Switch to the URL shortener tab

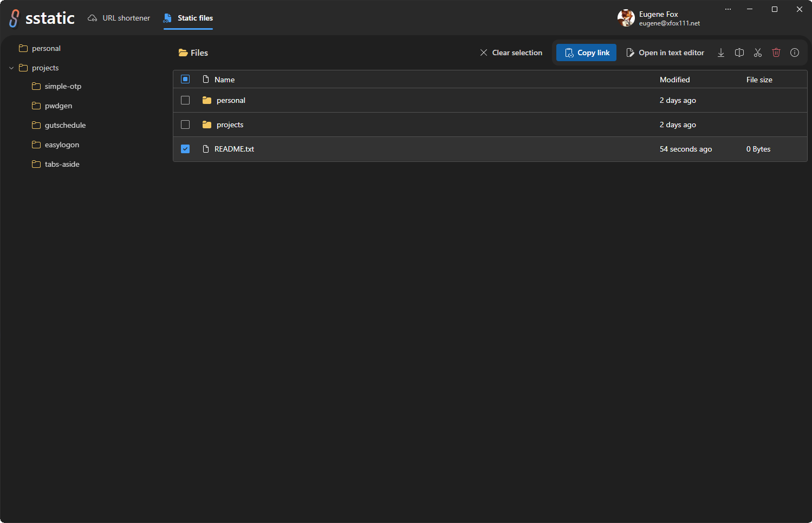tap(119, 18)
